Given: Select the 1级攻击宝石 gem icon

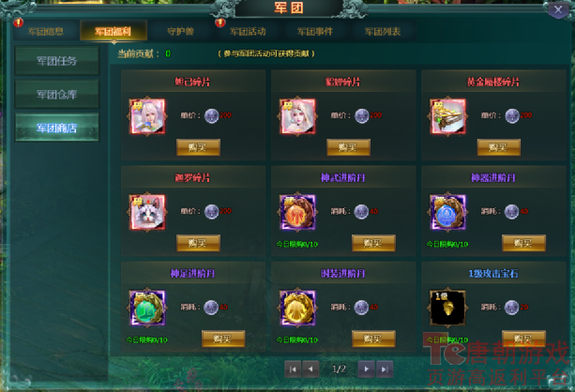Looking at the screenshot, I should [x=447, y=308].
